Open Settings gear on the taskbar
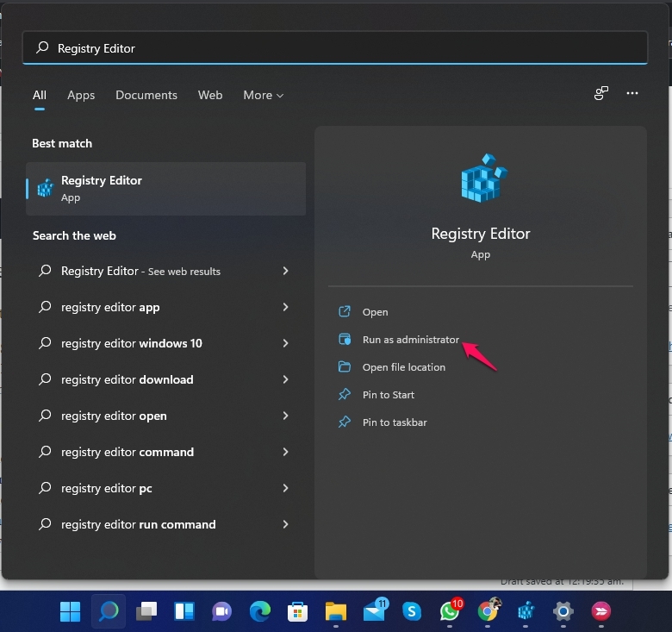Viewport: 672px width, 632px height. point(563,611)
